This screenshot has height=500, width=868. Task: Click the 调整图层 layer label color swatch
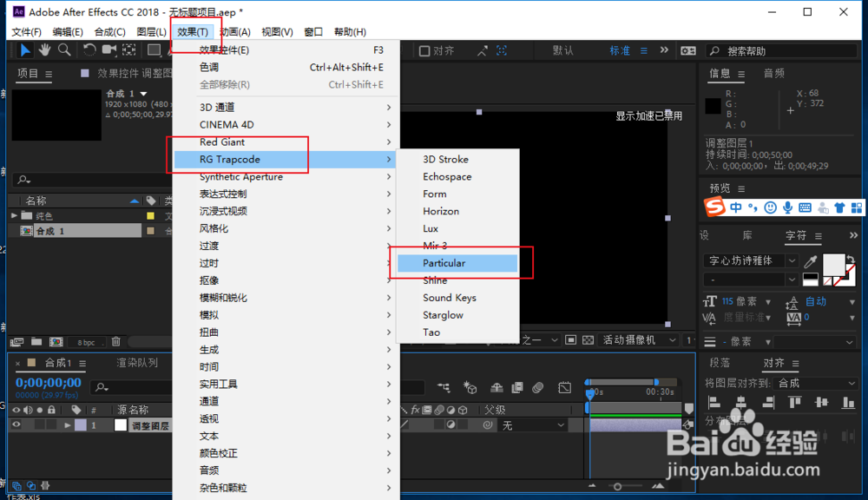click(x=81, y=425)
